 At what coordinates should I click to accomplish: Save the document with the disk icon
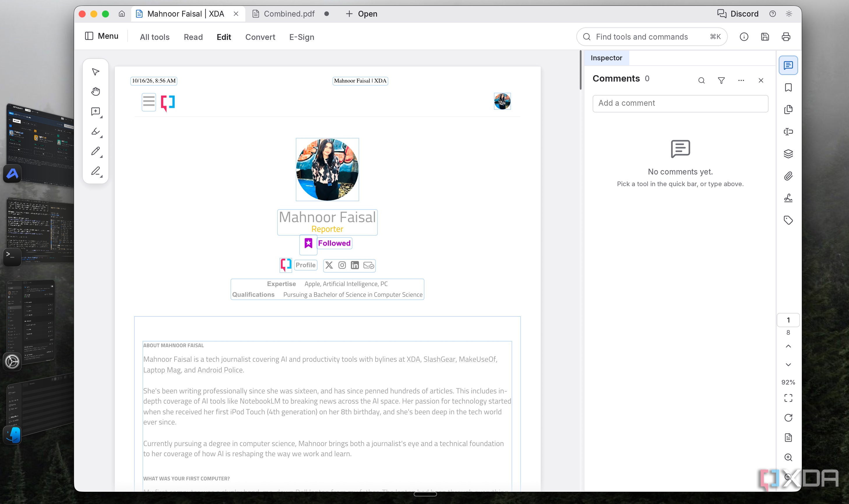pos(765,37)
